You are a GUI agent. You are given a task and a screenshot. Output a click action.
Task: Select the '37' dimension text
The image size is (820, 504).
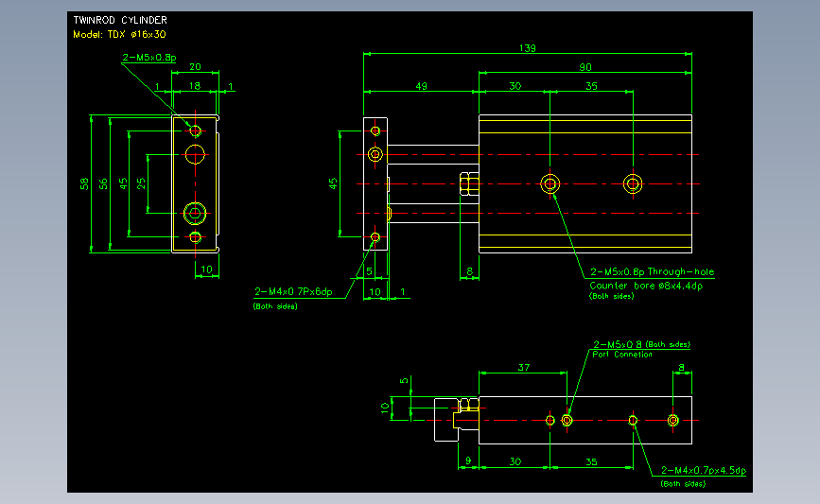524,368
